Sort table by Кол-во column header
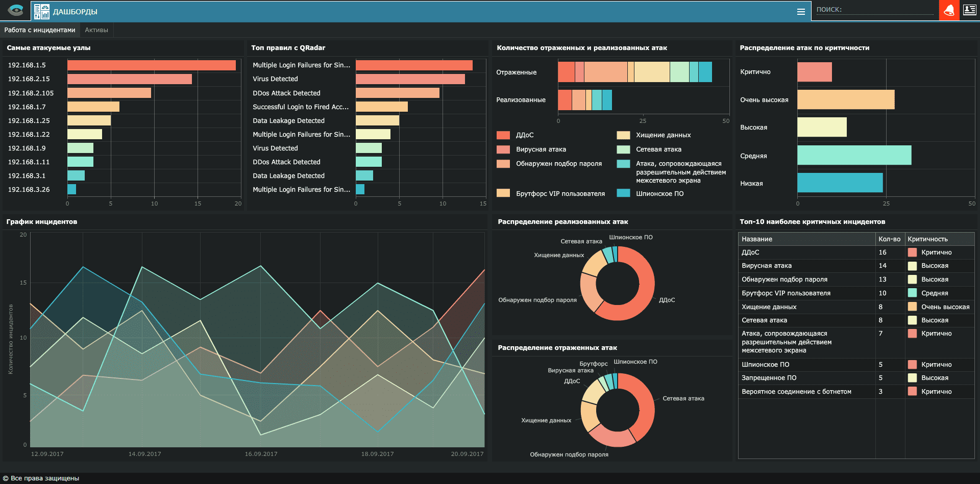 coord(890,239)
